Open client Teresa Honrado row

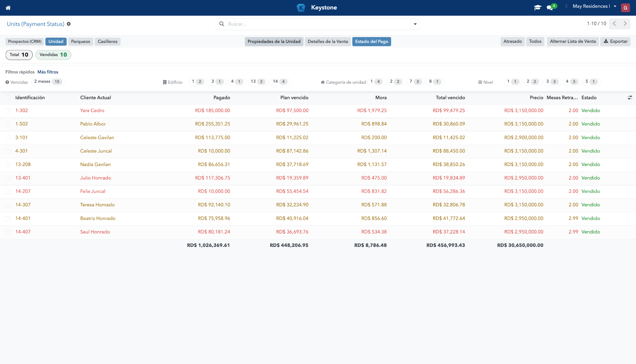pos(318,205)
